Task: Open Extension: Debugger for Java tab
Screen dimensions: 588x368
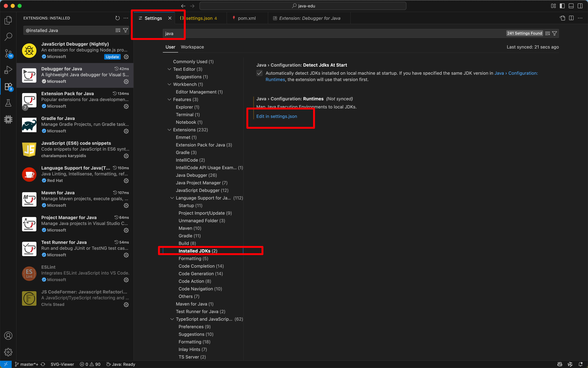Action: [309, 18]
